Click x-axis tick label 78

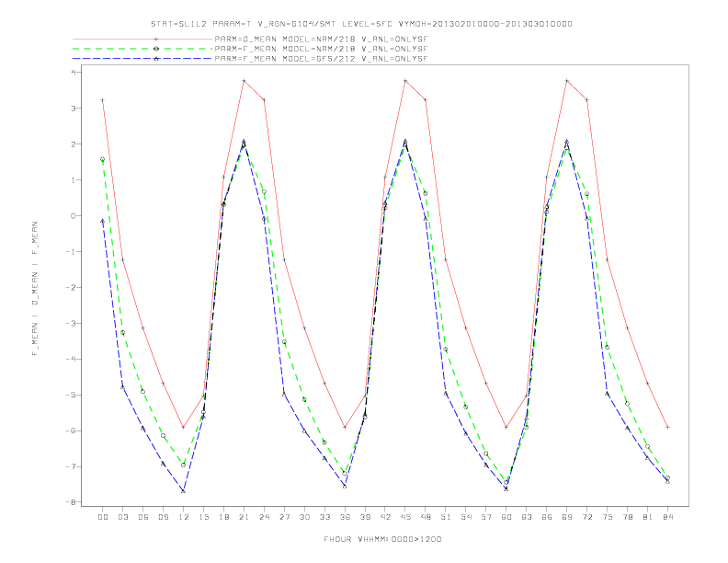pos(627,517)
